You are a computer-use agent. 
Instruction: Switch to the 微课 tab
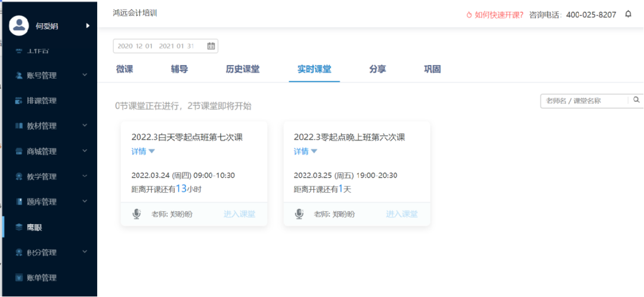click(x=125, y=69)
